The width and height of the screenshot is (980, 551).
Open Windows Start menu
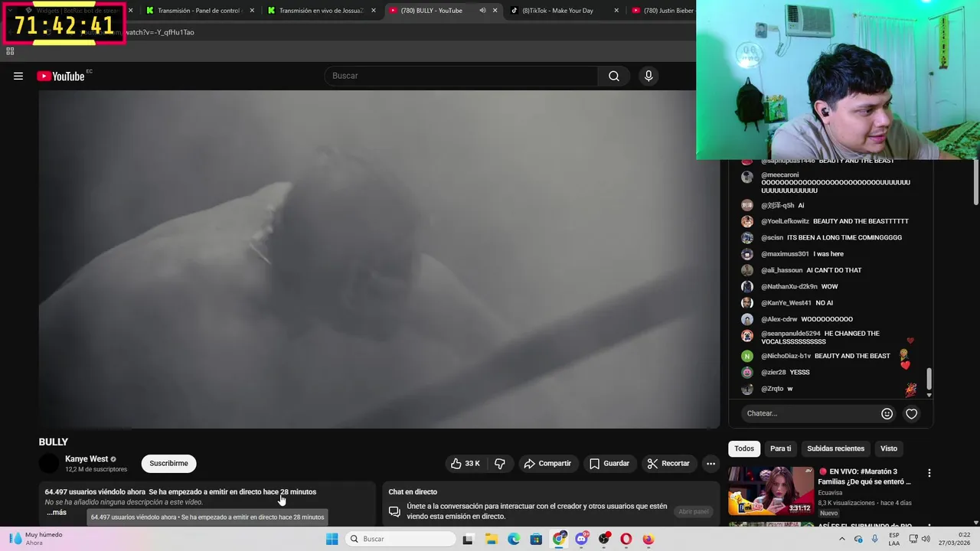[332, 539]
